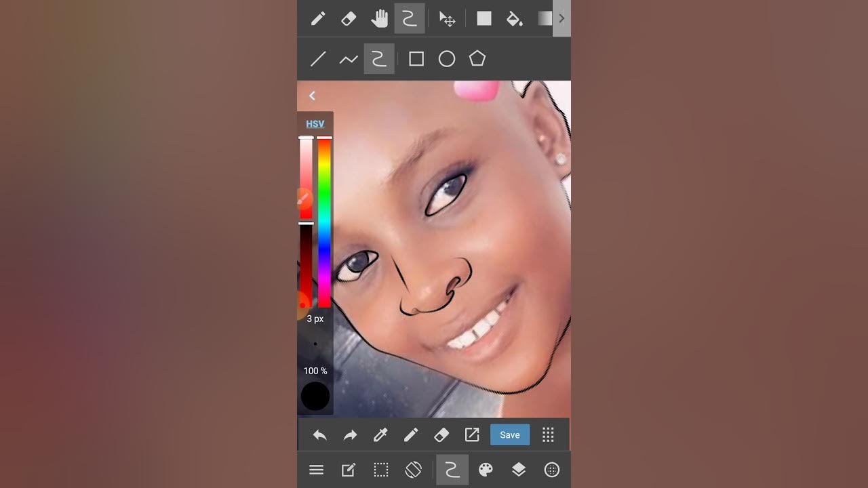868x488 pixels.
Task: Open the rotate canvas icon
Action: (x=414, y=469)
